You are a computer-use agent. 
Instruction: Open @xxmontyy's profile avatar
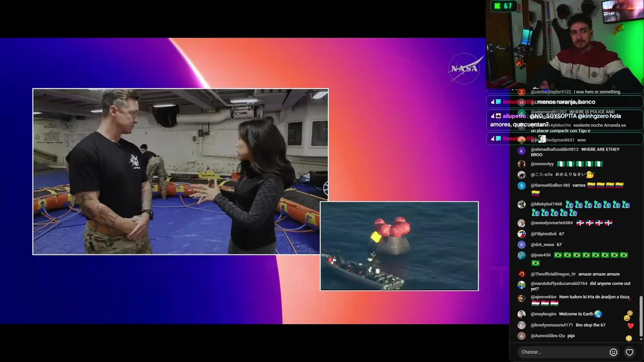click(x=521, y=164)
